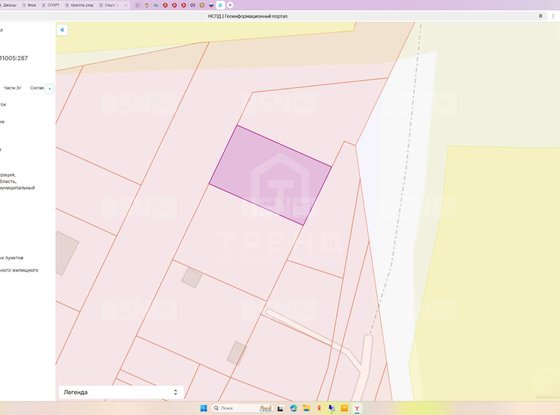The width and height of the screenshot is (560, 415).
Task: Open the Task View taskbar icon
Action: [x=280, y=408]
